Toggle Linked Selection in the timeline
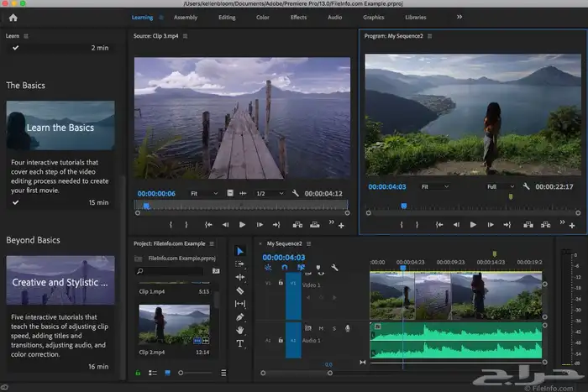Image resolution: width=588 pixels, height=392 pixels. pyautogui.click(x=301, y=267)
